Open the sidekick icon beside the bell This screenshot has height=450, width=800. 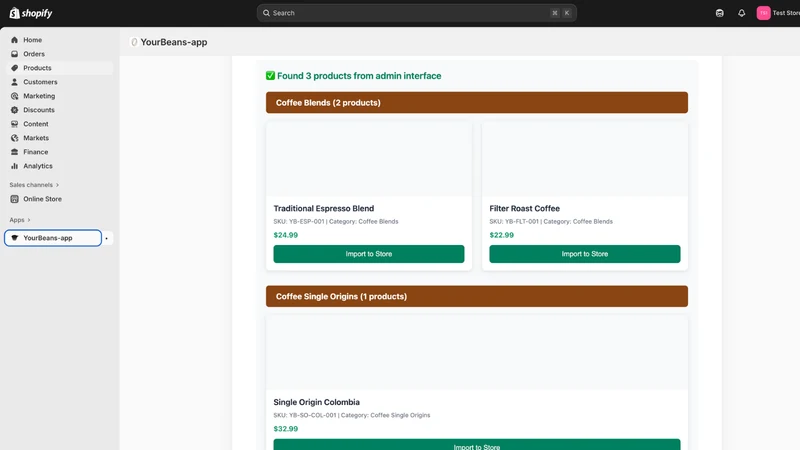pos(719,13)
